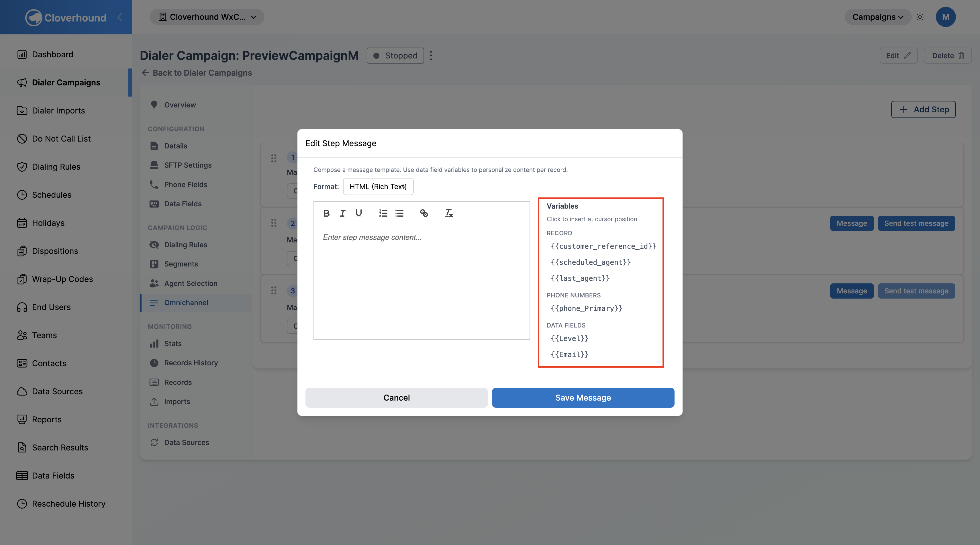Insert a bulleted list in the editor
This screenshot has height=545, width=980.
(x=399, y=213)
